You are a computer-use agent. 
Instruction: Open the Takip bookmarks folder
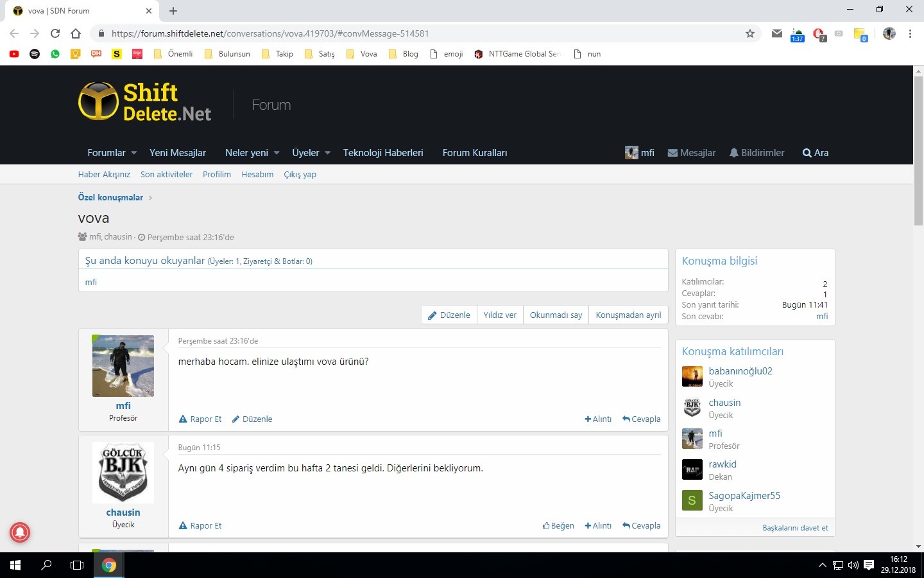277,54
